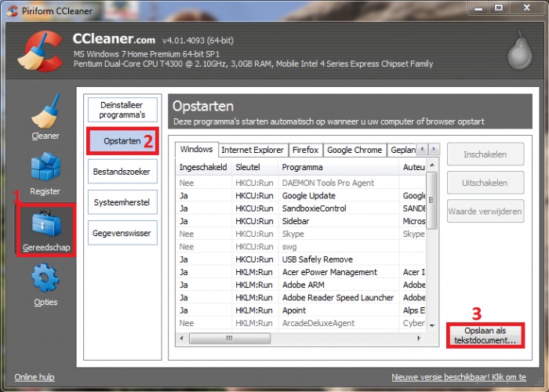The width and height of the screenshot is (549, 392).
Task: Sort by the Auteur column header
Action: tap(413, 167)
